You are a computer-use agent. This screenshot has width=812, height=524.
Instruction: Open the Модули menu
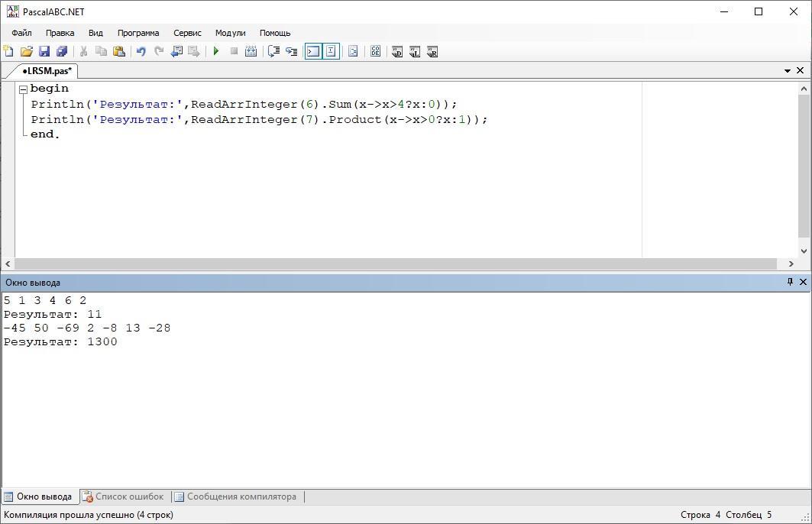tap(231, 33)
